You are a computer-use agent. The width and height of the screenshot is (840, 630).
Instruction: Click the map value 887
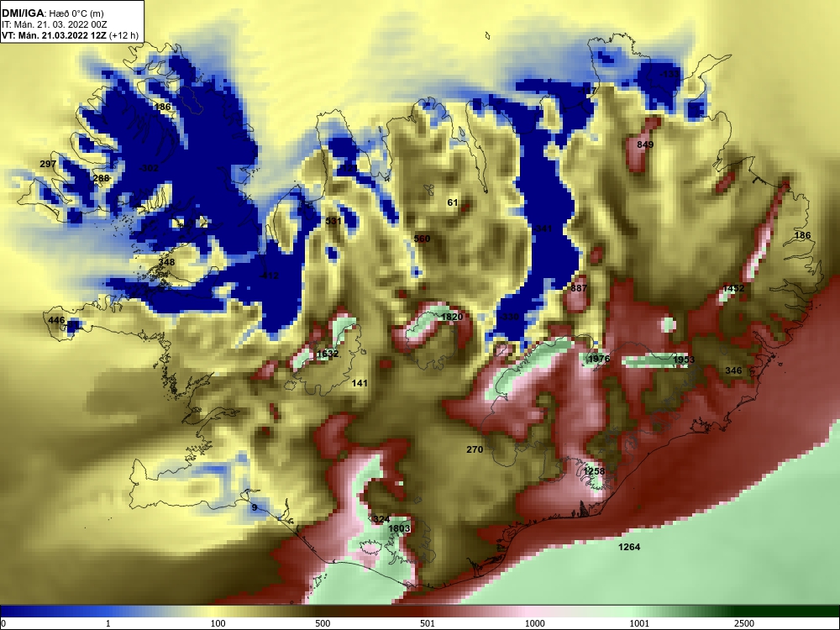tap(579, 287)
